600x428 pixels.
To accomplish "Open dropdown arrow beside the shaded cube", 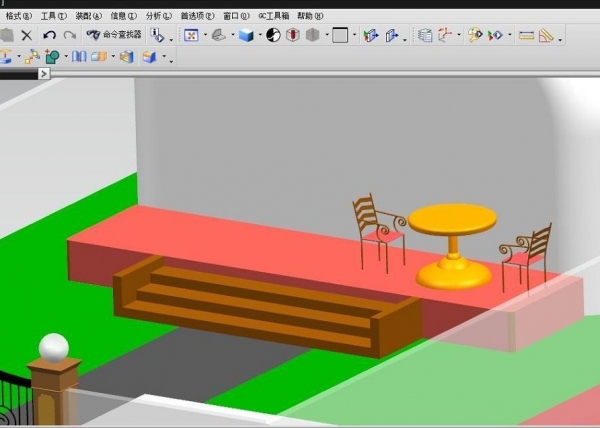I will (259, 36).
